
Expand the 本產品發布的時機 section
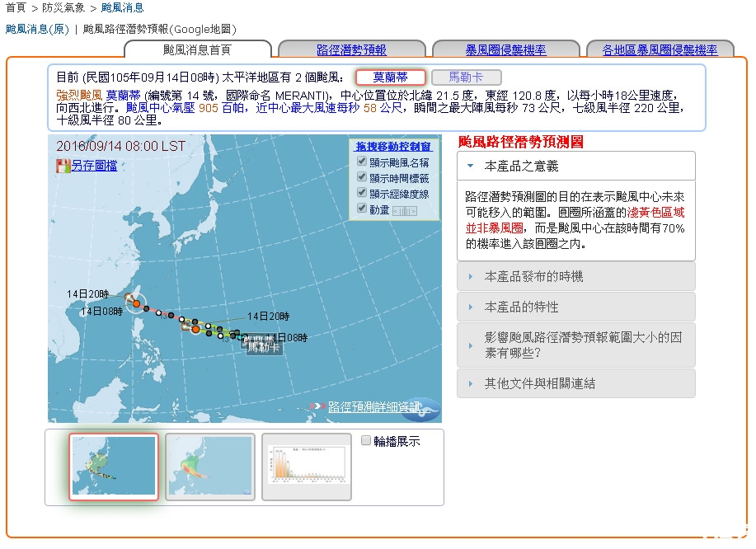click(x=575, y=277)
